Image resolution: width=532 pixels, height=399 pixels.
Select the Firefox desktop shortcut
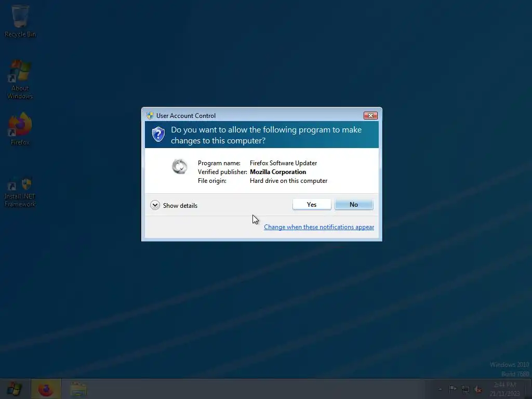point(20,129)
